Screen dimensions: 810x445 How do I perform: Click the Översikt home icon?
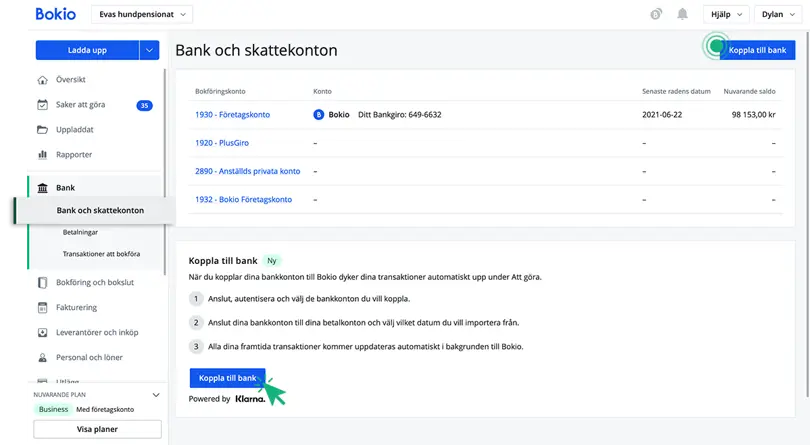click(x=42, y=80)
